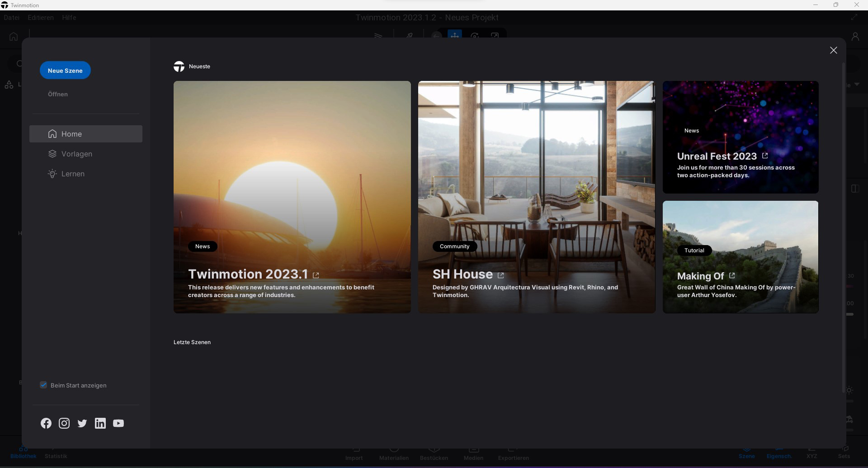The height and width of the screenshot is (468, 868).
Task: Click external link icon beside Unreal Fest 2023
Action: [765, 156]
